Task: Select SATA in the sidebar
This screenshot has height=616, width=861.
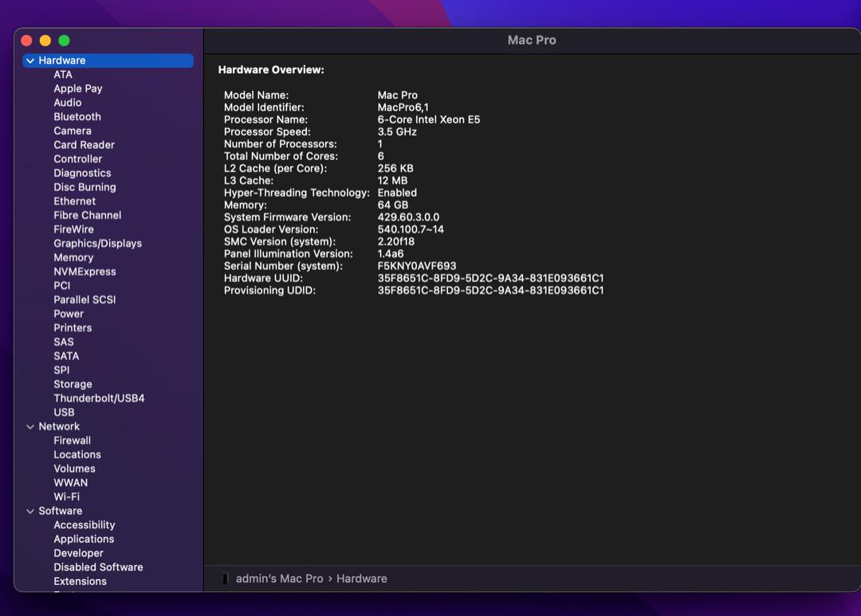Action: (x=66, y=356)
